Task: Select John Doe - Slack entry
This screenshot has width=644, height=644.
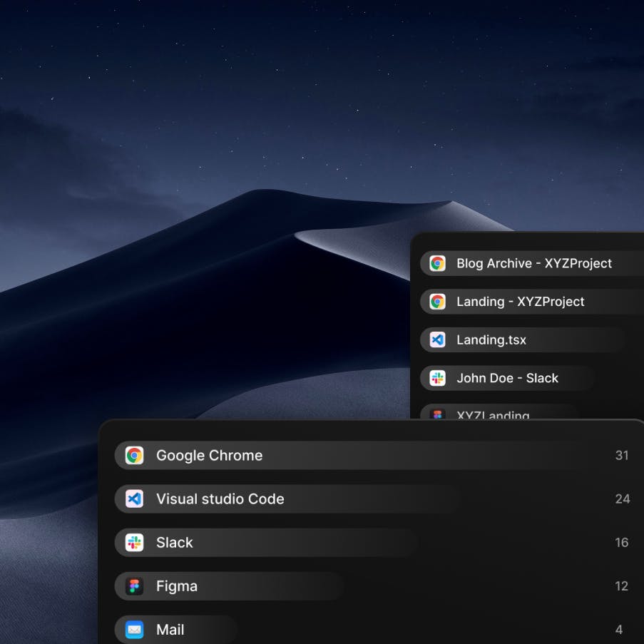Action: click(x=508, y=378)
